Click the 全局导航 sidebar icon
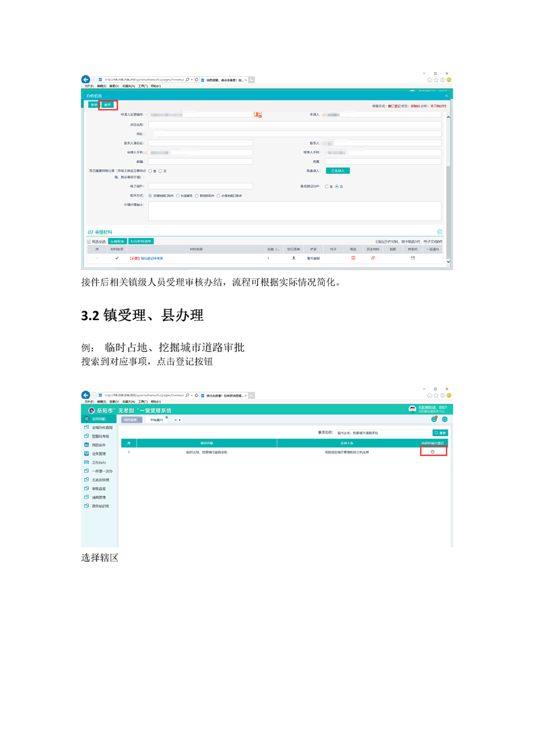 87,419
